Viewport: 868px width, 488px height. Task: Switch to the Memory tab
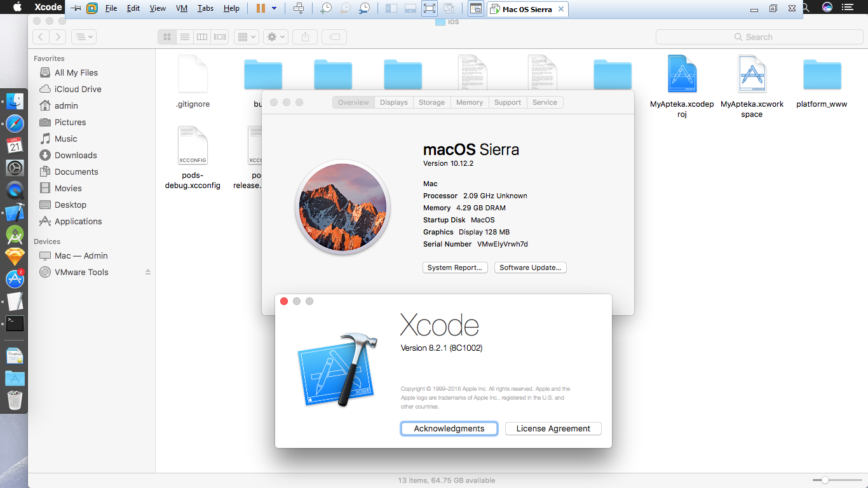coord(470,102)
